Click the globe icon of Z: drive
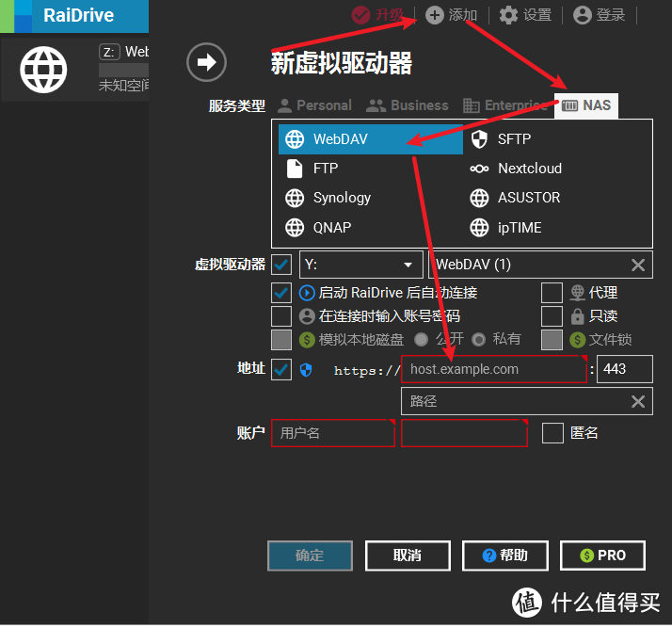 pos(43,70)
